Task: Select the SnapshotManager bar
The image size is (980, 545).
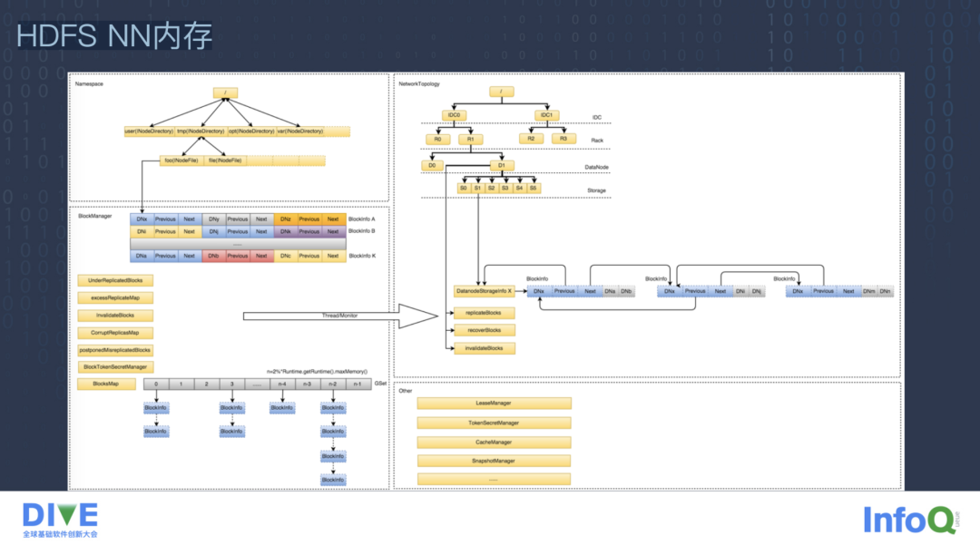Action: pyautogui.click(x=494, y=462)
